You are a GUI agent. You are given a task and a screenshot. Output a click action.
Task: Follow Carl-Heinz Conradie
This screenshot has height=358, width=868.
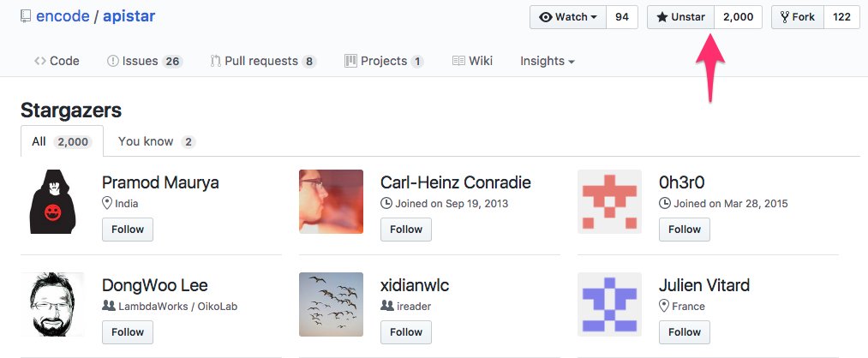pos(406,229)
